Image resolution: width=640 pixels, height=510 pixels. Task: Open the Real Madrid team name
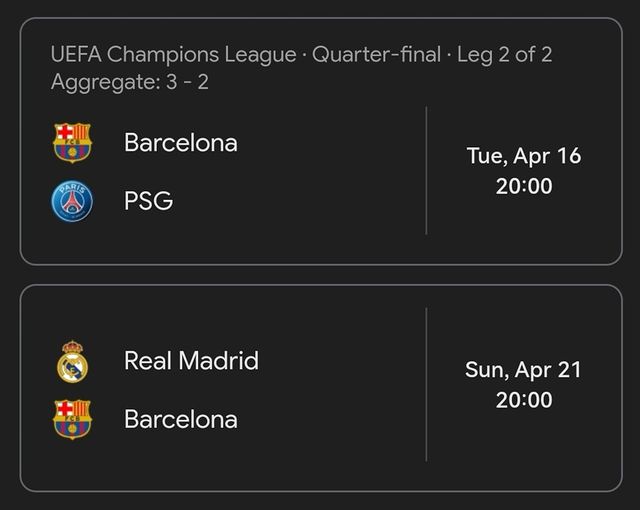(x=191, y=361)
